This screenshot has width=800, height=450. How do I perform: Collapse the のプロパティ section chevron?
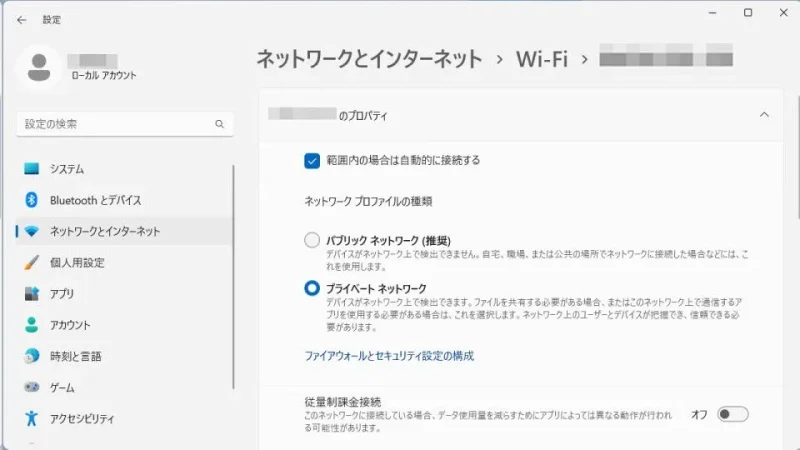click(764, 115)
